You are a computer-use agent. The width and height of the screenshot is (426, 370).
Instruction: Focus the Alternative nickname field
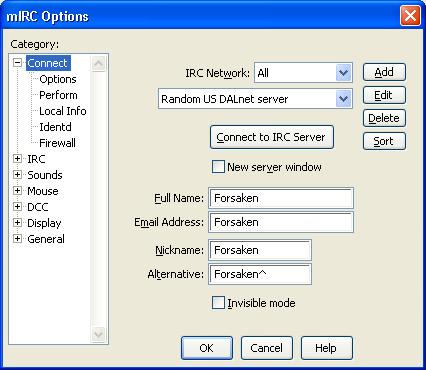[260, 274]
